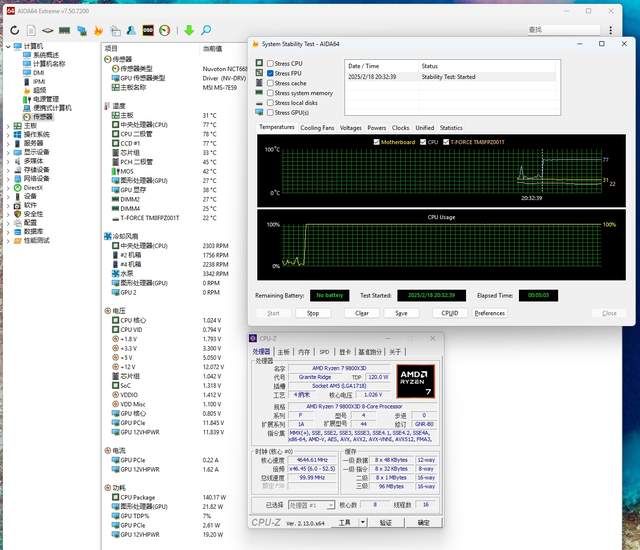Enable Stress cache checkbox
This screenshot has width=640, height=550.
tap(270, 83)
